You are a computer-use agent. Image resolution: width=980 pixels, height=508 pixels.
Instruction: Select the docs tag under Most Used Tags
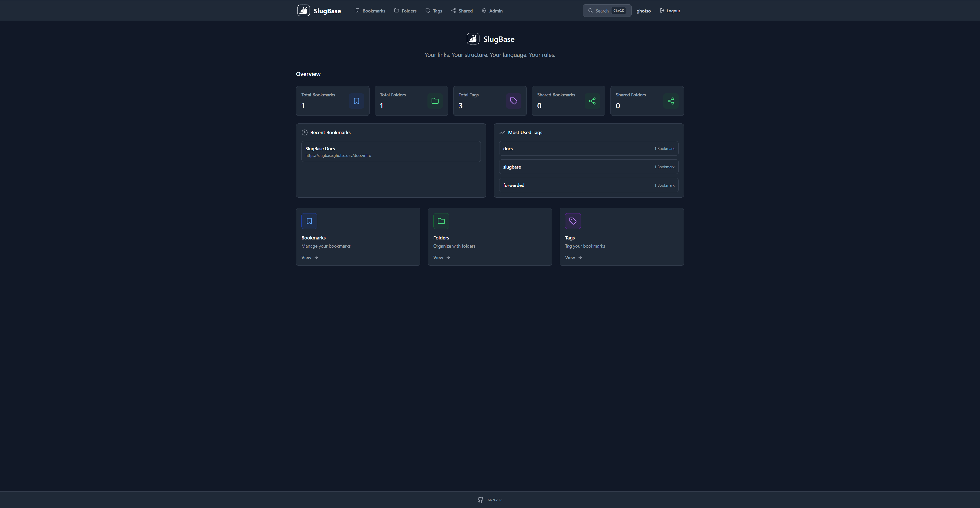click(x=589, y=148)
